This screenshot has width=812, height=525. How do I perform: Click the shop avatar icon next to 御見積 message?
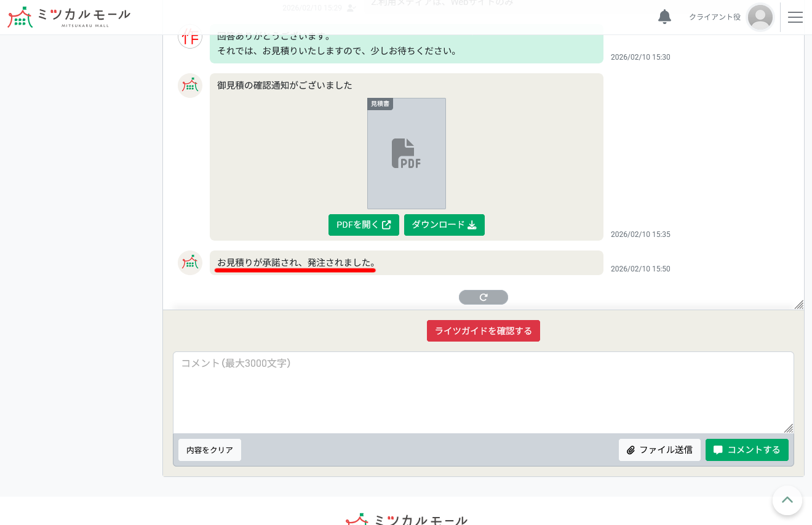(x=190, y=86)
